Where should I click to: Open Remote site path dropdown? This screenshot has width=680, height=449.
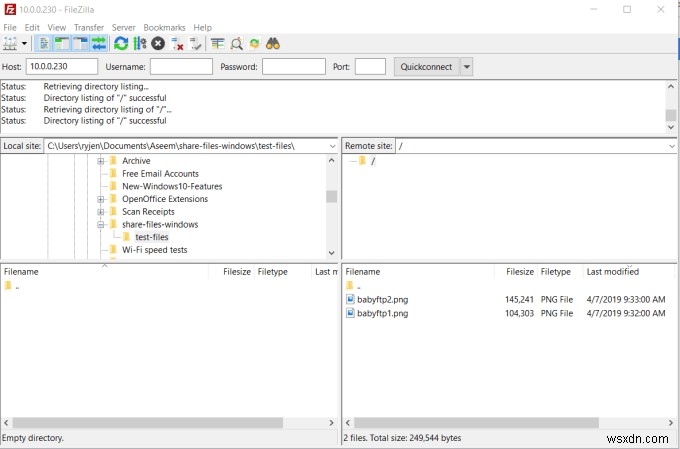tap(671, 146)
